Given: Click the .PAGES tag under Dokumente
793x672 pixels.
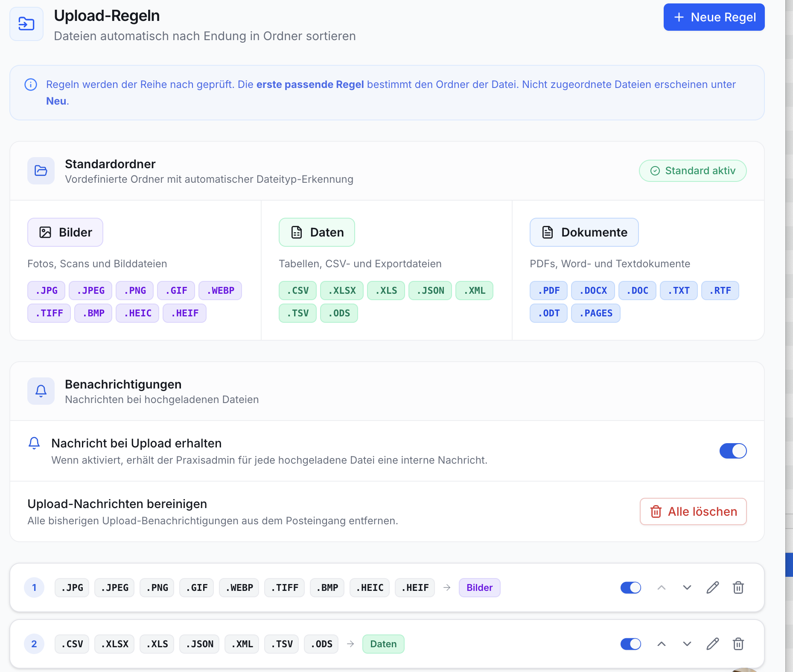Looking at the screenshot, I should [596, 313].
